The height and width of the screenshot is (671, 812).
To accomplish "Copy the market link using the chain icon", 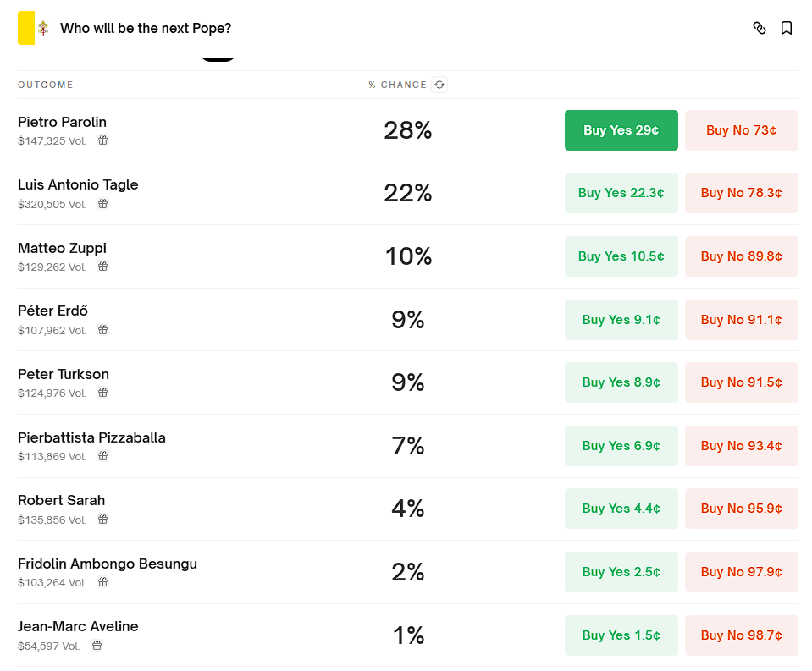I will click(760, 28).
